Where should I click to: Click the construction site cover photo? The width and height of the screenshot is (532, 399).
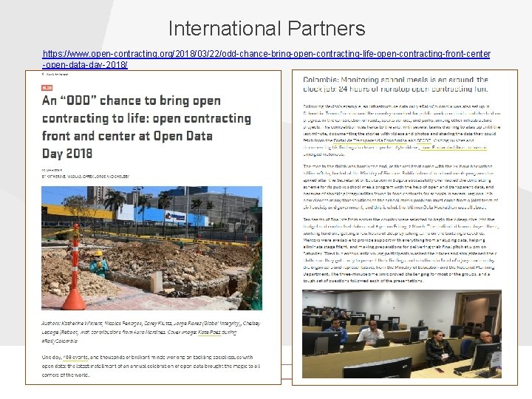(151, 248)
